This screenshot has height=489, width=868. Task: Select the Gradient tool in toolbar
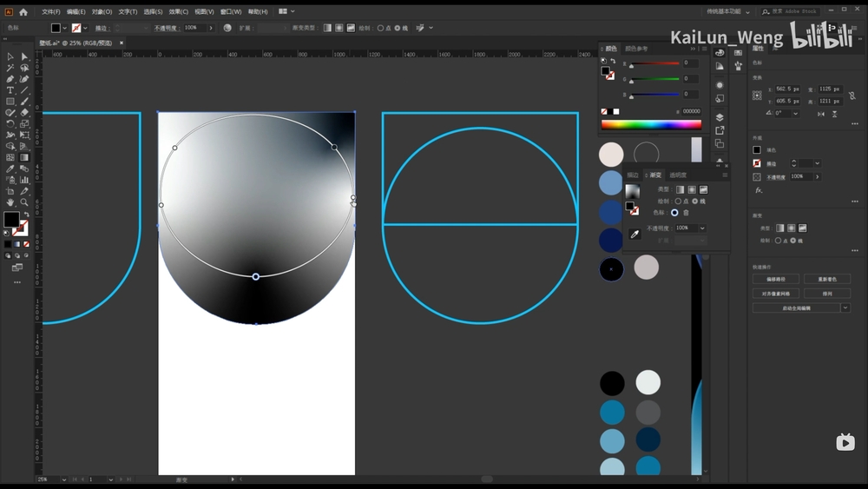coord(24,157)
